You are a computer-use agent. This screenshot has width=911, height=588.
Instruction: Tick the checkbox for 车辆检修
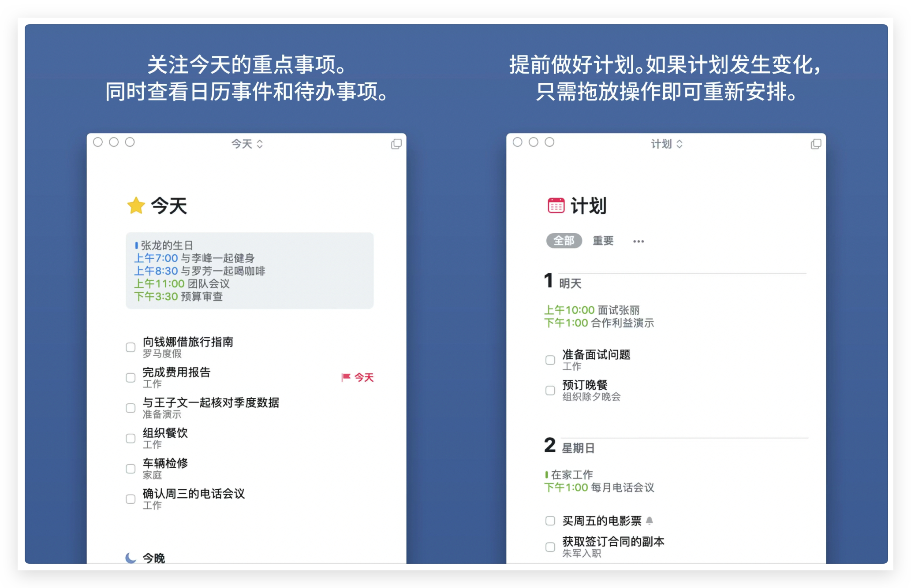(x=130, y=469)
